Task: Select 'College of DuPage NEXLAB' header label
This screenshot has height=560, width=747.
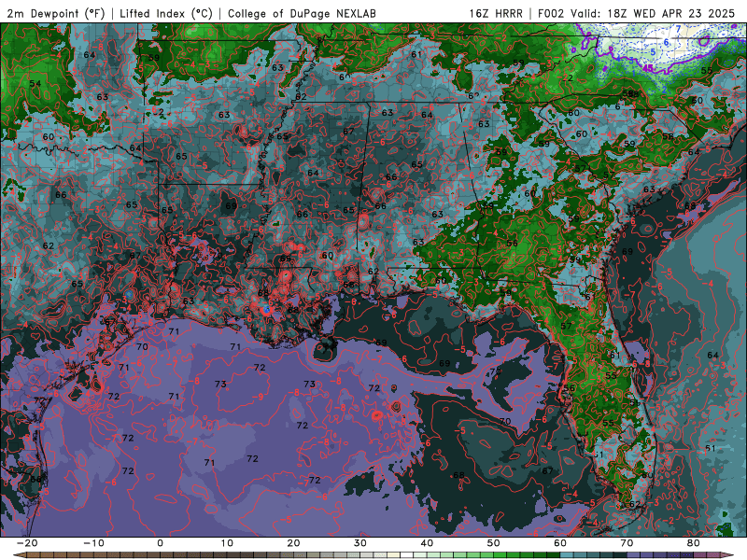Action: pyautogui.click(x=302, y=13)
